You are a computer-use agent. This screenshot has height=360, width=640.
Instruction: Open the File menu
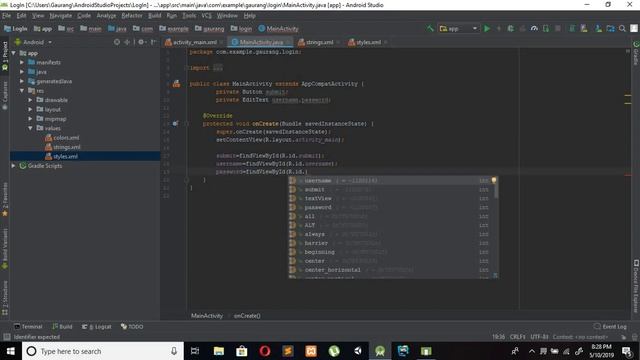(7, 16)
